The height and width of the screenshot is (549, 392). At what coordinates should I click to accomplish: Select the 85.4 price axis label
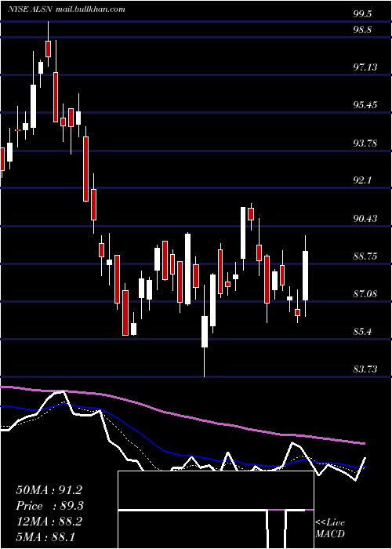click(x=362, y=331)
